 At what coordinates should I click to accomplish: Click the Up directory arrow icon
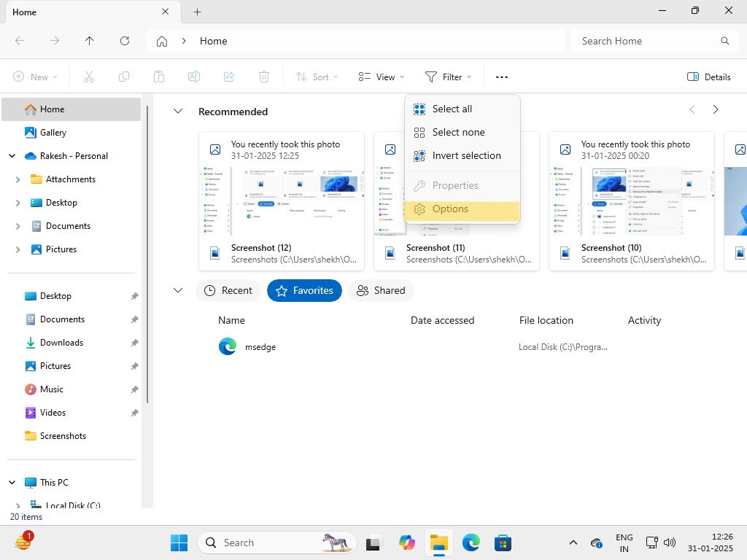coord(90,41)
